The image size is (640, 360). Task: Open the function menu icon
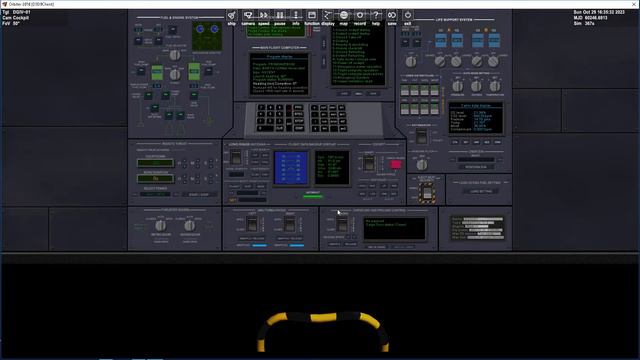[312, 16]
